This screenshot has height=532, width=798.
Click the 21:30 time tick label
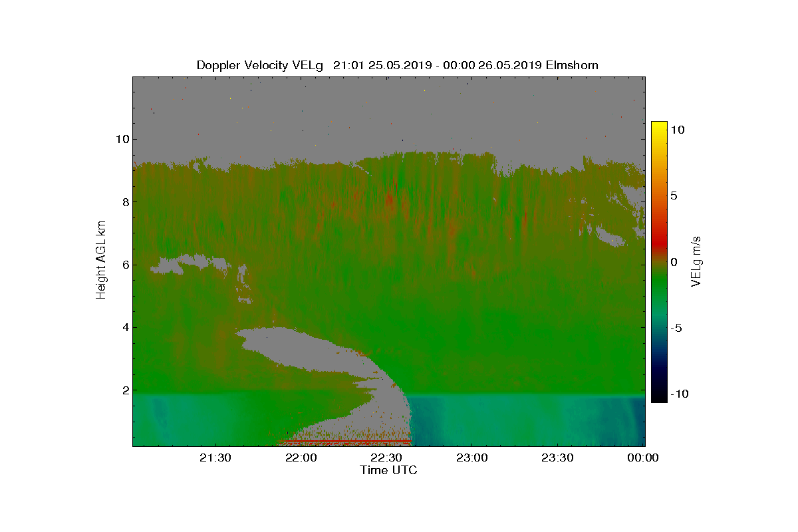tap(217, 458)
